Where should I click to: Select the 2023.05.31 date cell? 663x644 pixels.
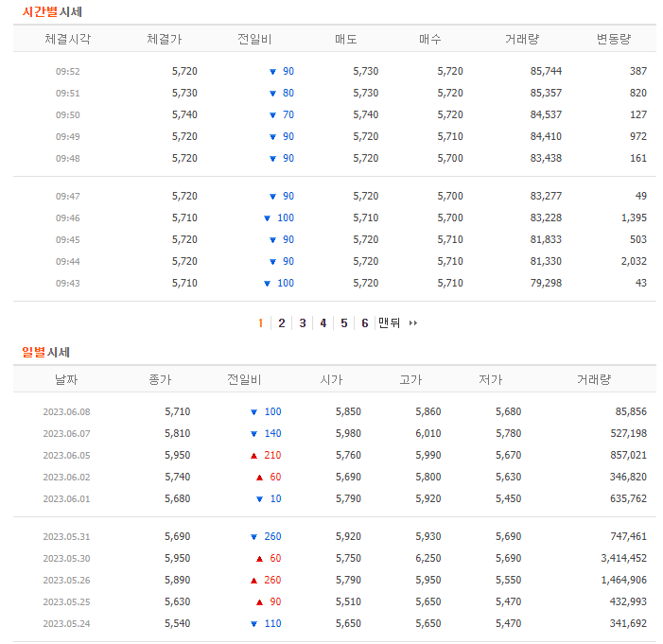66,537
